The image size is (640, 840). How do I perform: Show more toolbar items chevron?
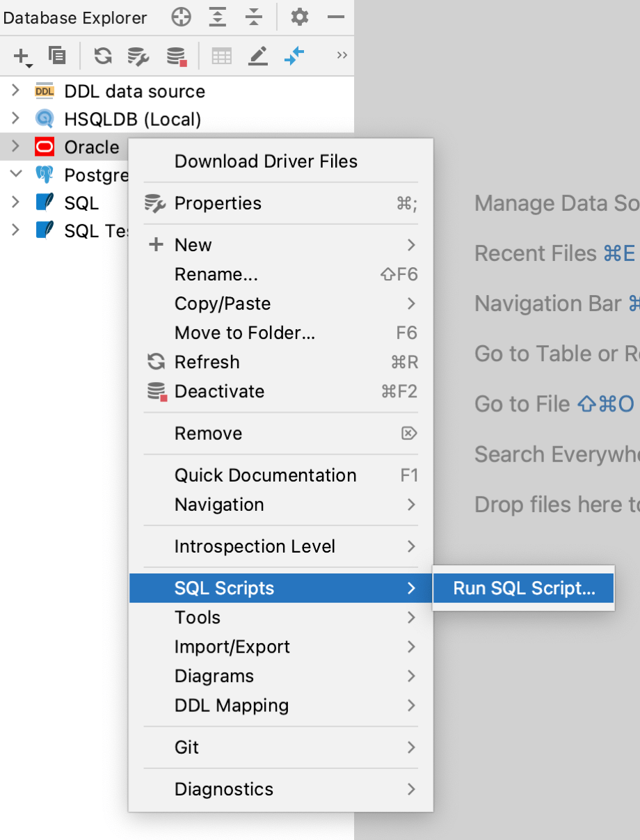(342, 55)
